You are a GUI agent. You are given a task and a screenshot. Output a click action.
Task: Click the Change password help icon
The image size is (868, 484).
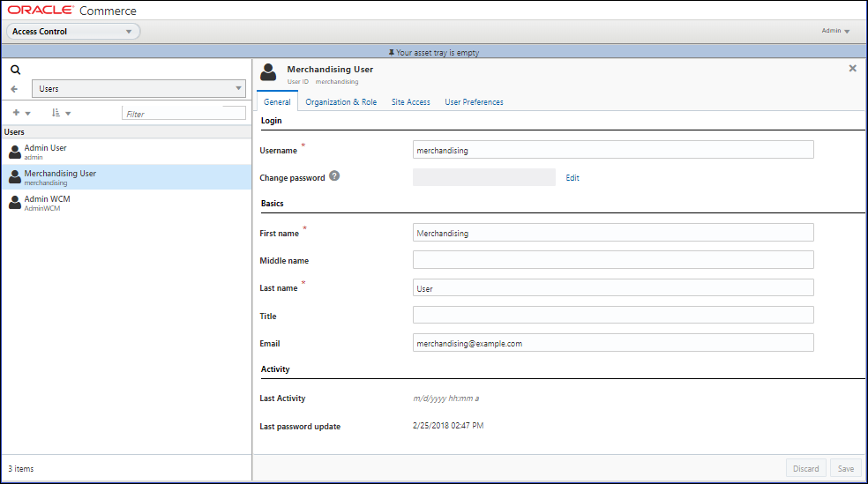point(334,176)
